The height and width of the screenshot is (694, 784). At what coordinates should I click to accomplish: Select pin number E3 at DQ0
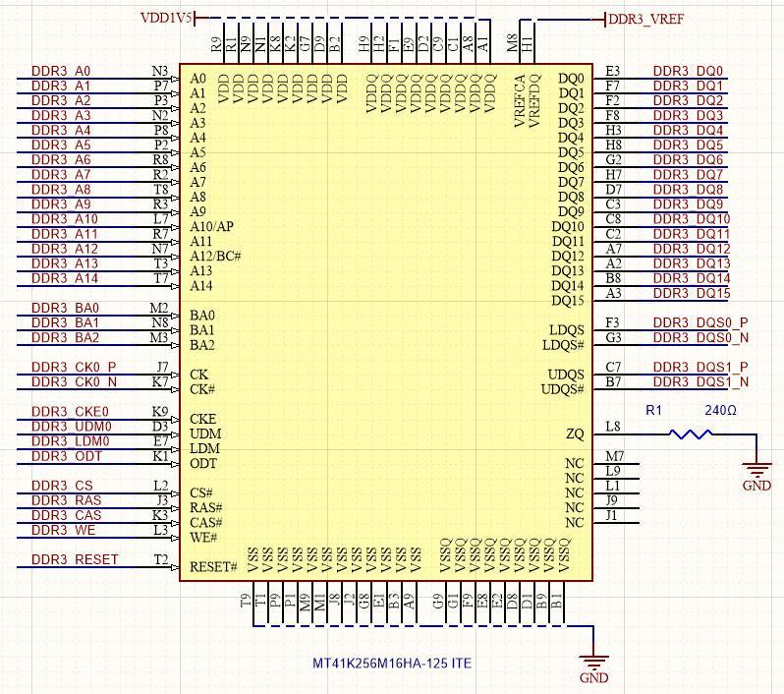[612, 71]
